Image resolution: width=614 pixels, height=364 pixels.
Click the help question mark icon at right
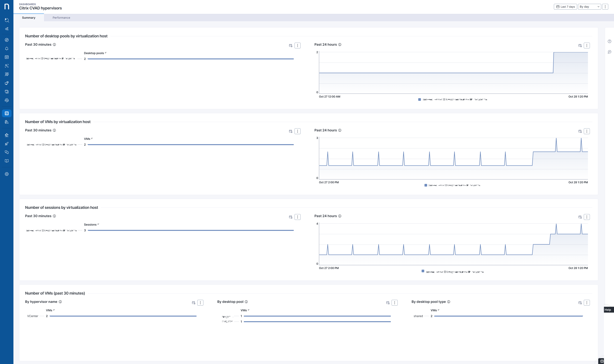pos(609,41)
